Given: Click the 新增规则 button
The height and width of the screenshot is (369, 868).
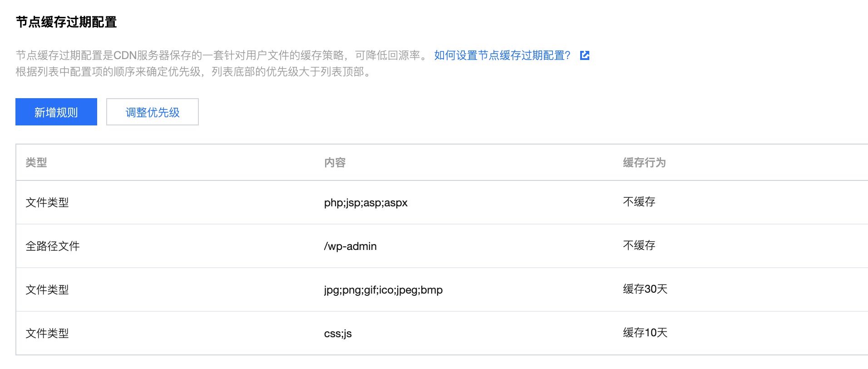Looking at the screenshot, I should click(56, 112).
